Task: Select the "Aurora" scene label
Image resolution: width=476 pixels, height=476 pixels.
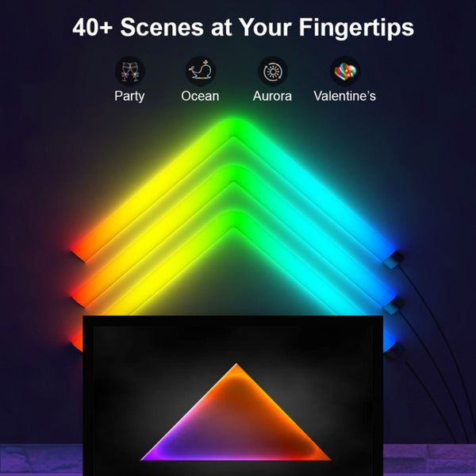Action: 272,96
